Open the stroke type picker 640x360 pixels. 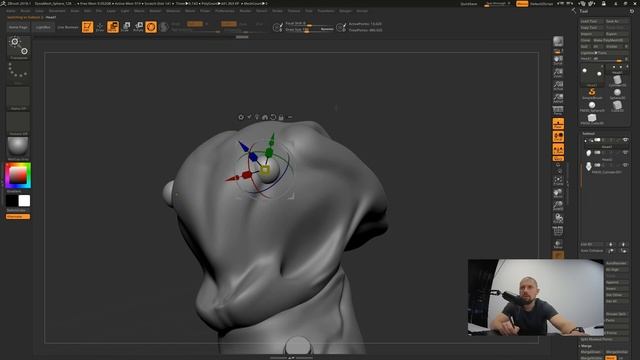point(18,73)
